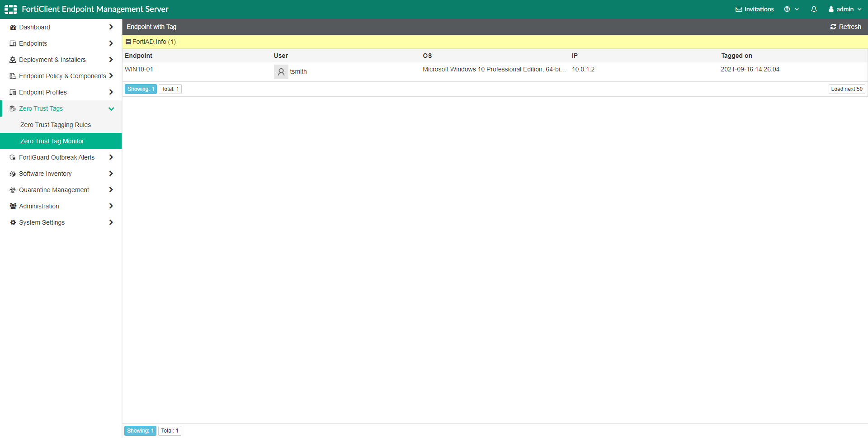
Task: Click the Refresh button label
Action: (x=850, y=27)
